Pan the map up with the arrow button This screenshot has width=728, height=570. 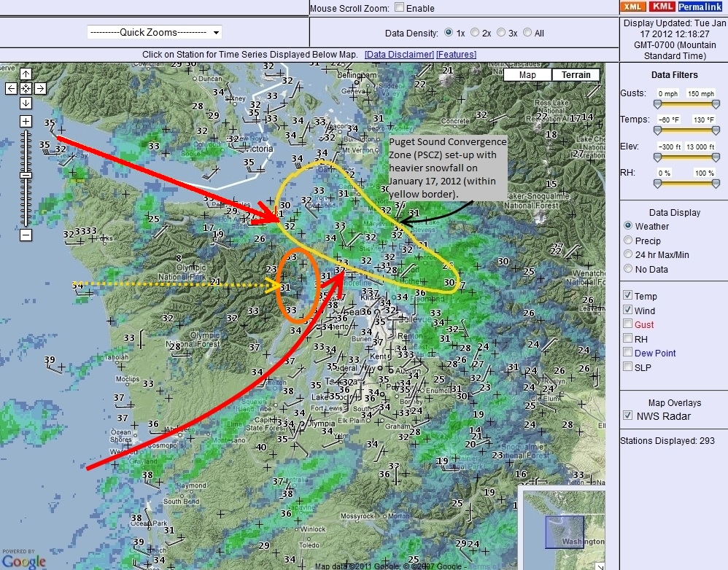tap(26, 74)
